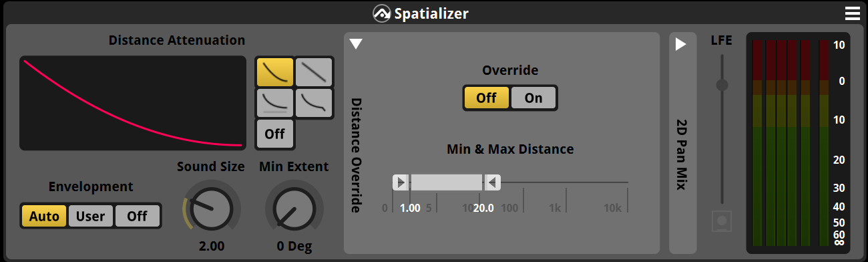
Task: Click the '2D Pan Mix' vertical label
Action: pos(681,154)
